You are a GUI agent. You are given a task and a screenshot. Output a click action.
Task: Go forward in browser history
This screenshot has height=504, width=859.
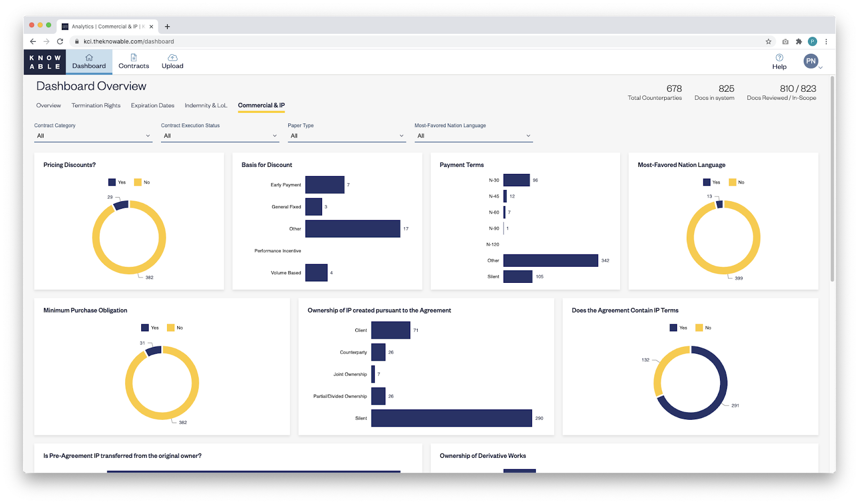(x=47, y=41)
